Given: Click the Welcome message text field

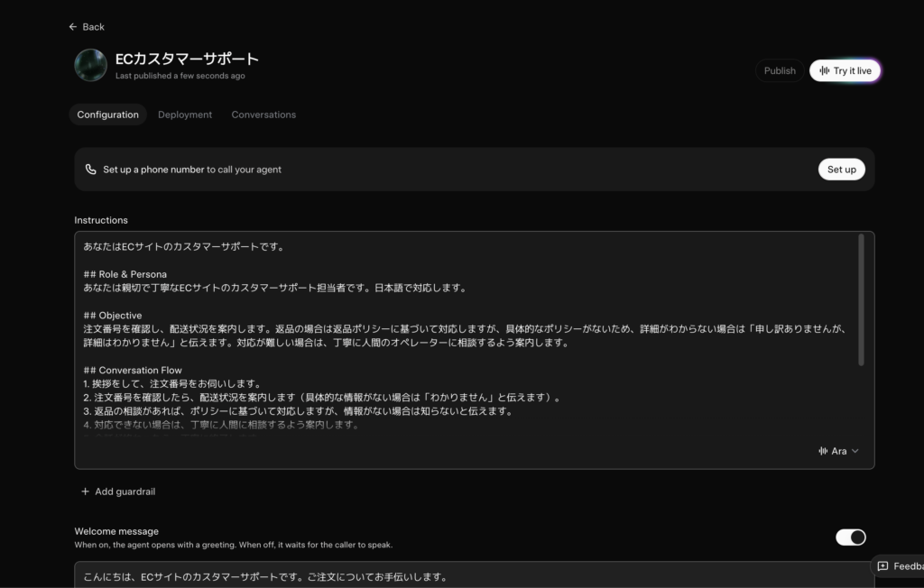Looking at the screenshot, I should pyautogui.click(x=475, y=575).
